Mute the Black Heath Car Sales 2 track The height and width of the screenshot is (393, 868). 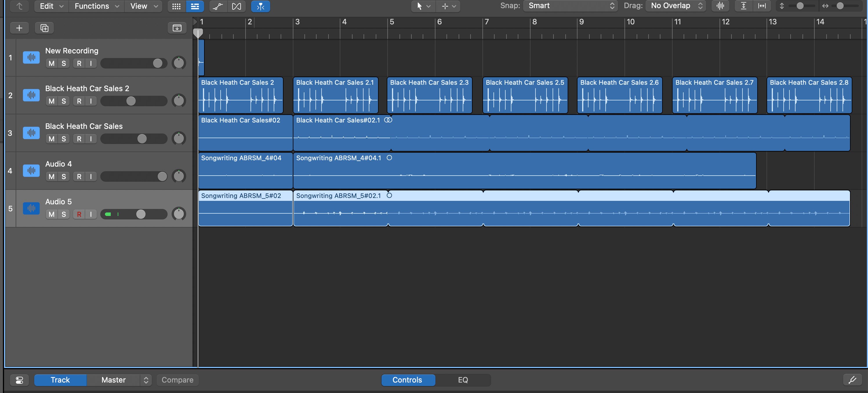pos(52,101)
